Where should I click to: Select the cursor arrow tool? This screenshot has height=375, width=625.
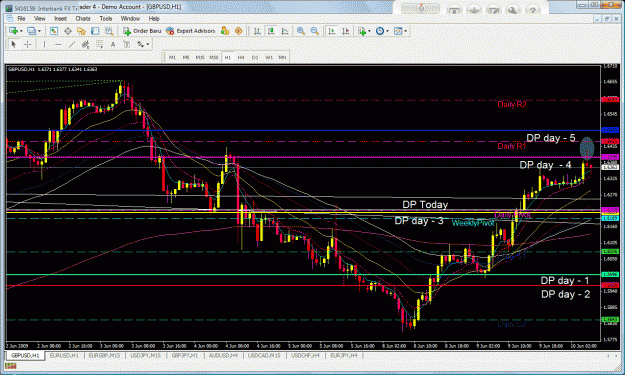[x=14, y=44]
